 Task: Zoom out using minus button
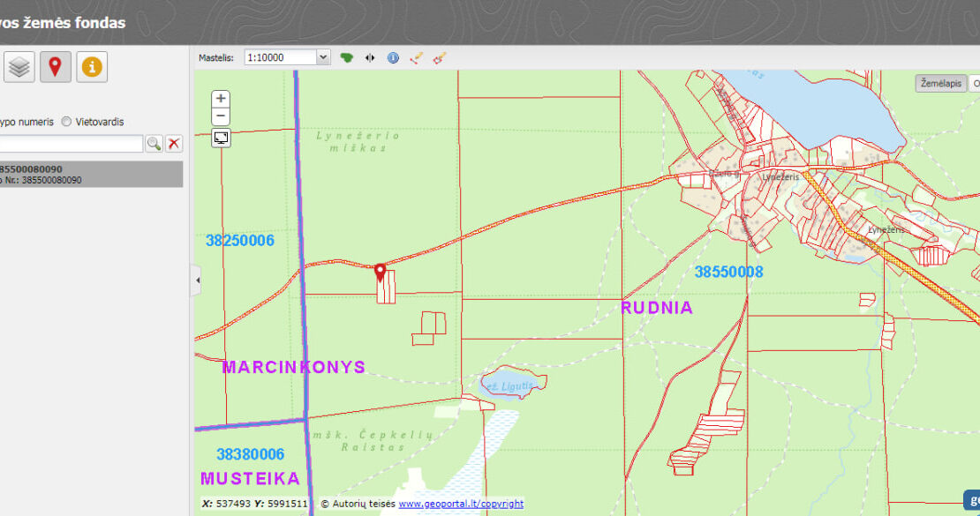pos(222,116)
